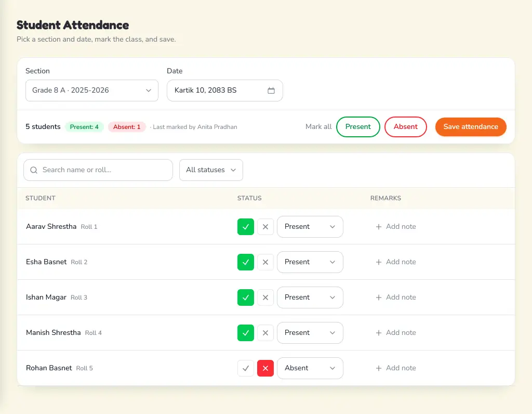
Task: Mark Esha Basnet present with check
Action: [246, 262]
